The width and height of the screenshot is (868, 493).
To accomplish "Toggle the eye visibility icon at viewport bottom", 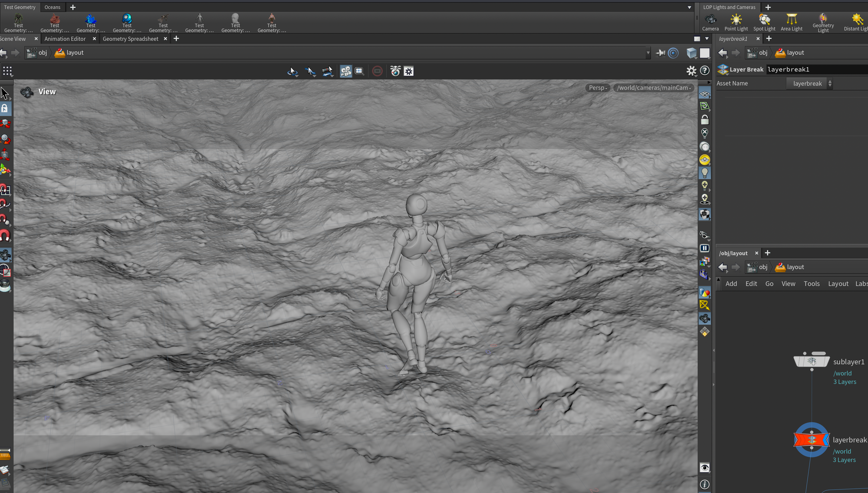I will pos(705,468).
